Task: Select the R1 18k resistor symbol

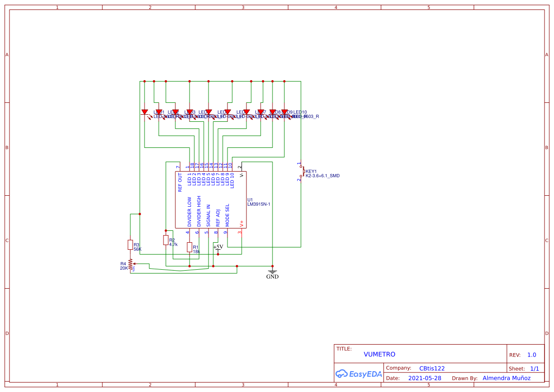Action: 190,247
